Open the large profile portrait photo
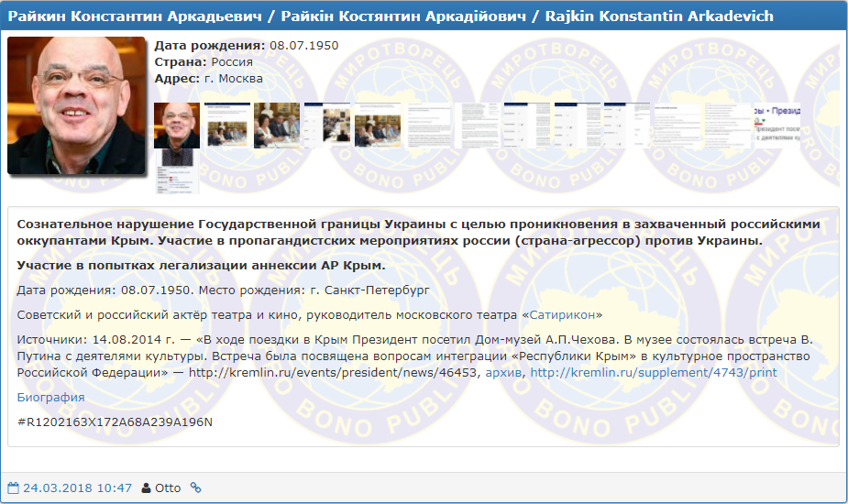Image resolution: width=848 pixels, height=504 pixels. tap(76, 105)
